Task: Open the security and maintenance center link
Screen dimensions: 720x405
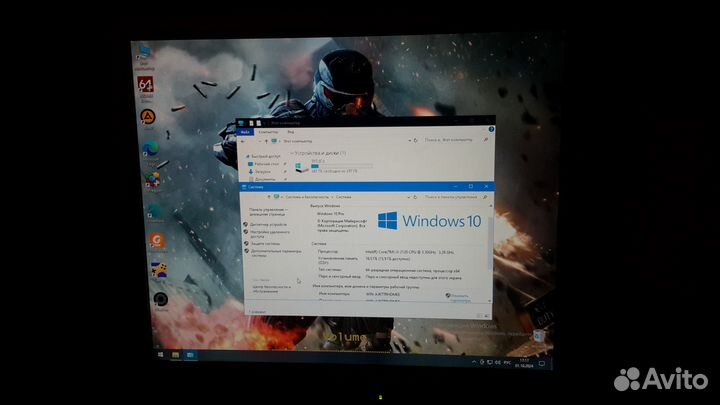Action: tap(271, 289)
